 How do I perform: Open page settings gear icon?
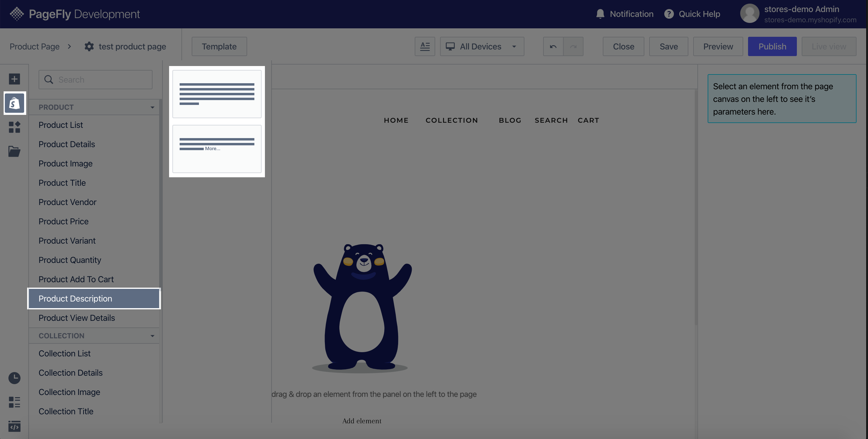point(89,46)
